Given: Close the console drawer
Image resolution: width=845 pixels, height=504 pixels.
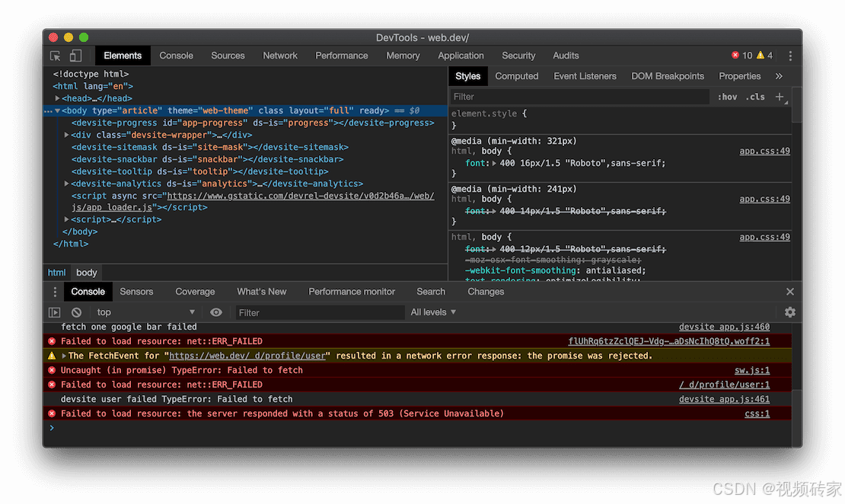Looking at the screenshot, I should pyautogui.click(x=790, y=292).
